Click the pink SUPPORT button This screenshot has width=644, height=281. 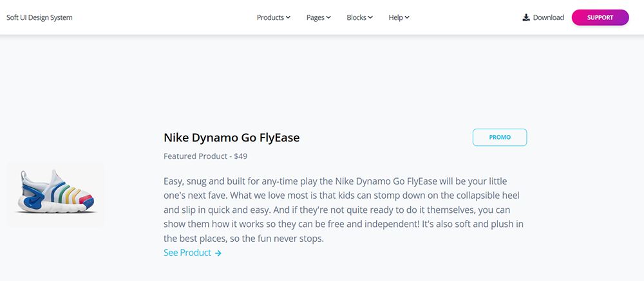coord(600,17)
